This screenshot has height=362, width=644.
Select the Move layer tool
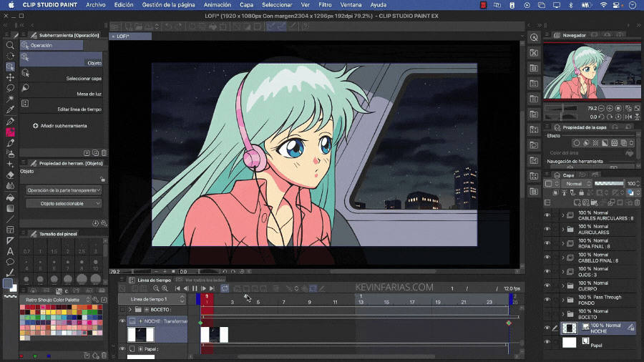(x=10, y=77)
